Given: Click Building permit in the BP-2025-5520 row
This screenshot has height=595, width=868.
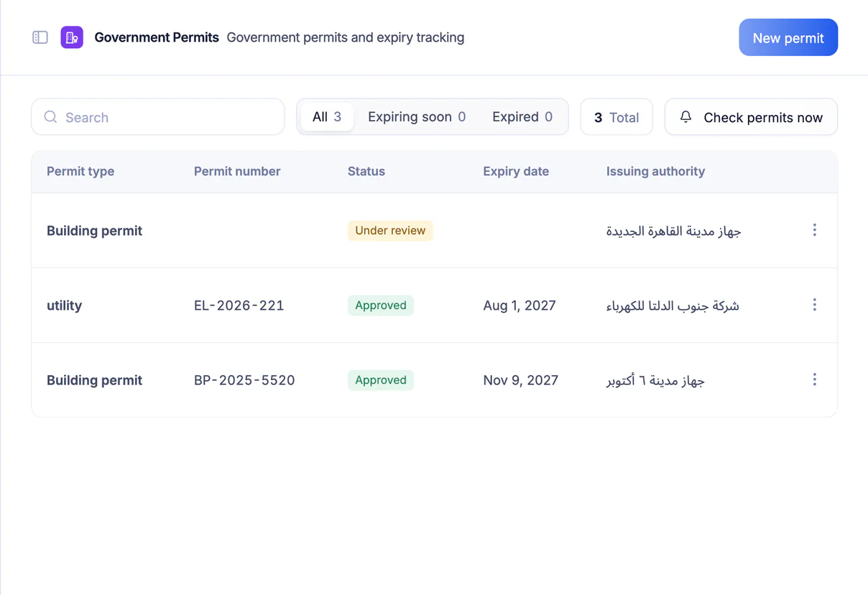Looking at the screenshot, I should [94, 380].
